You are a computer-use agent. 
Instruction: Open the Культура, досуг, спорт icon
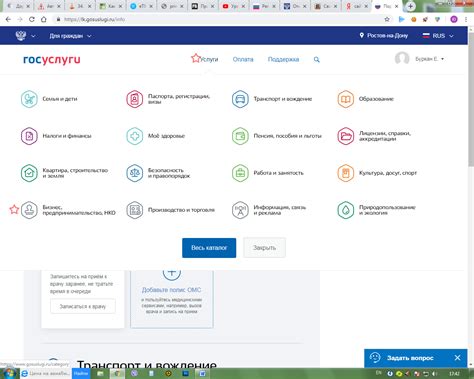[345, 173]
